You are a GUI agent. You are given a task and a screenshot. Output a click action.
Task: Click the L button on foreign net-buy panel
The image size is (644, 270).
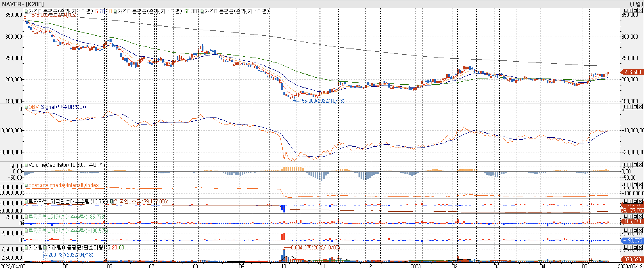click(x=625, y=201)
